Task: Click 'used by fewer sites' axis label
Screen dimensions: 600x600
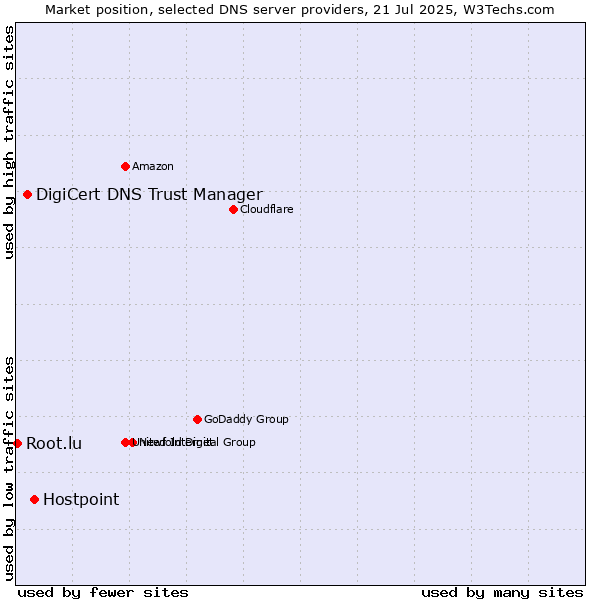Action: (103, 593)
